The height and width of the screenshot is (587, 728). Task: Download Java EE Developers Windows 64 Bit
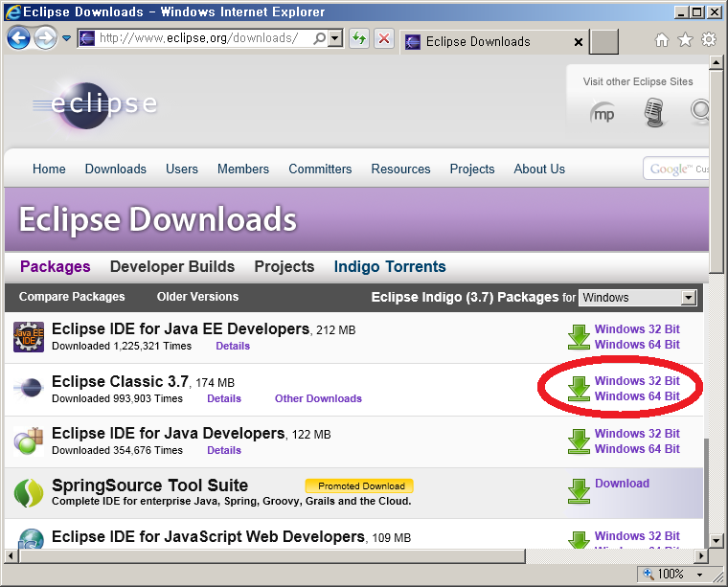point(637,345)
